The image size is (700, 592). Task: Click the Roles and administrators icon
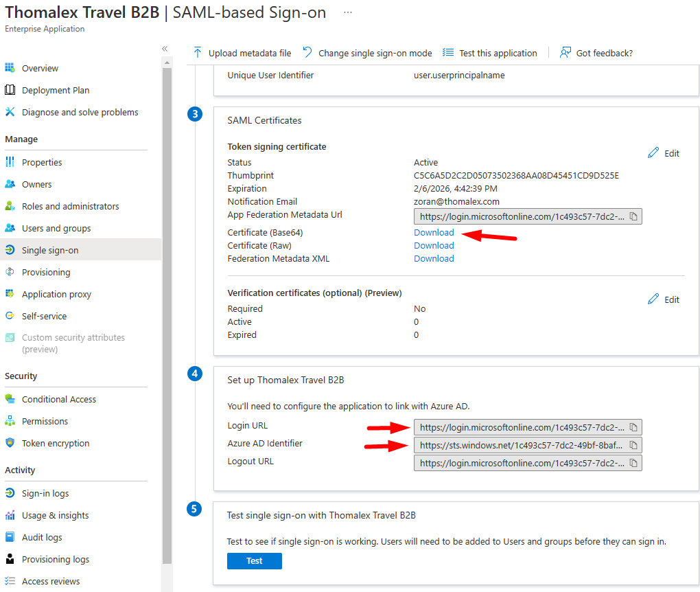[10, 206]
